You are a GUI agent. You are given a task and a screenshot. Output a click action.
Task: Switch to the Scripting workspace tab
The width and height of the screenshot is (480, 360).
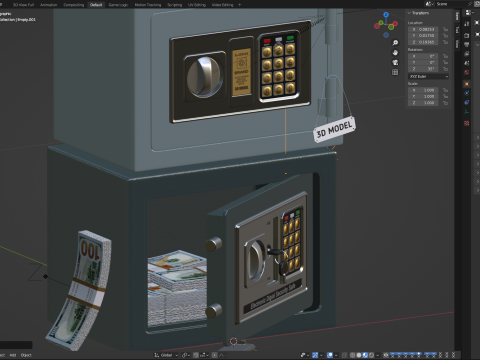pos(175,5)
